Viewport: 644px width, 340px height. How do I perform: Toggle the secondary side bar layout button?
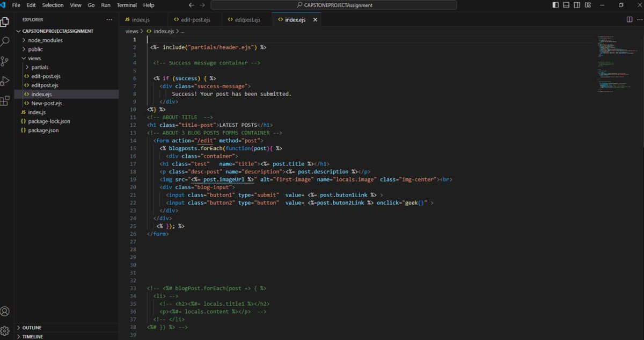(577, 5)
